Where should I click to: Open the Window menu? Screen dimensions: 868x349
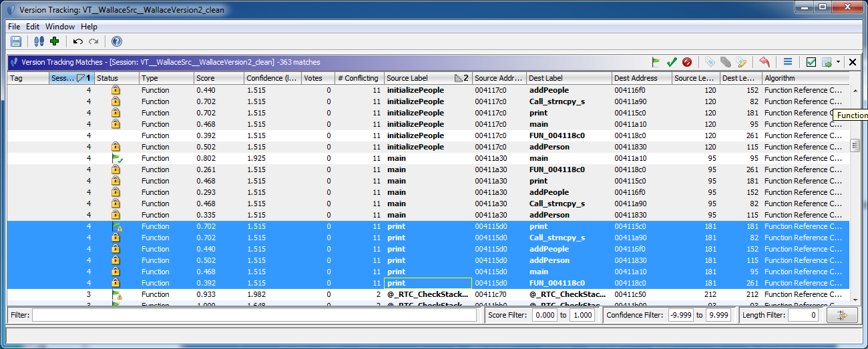click(60, 27)
